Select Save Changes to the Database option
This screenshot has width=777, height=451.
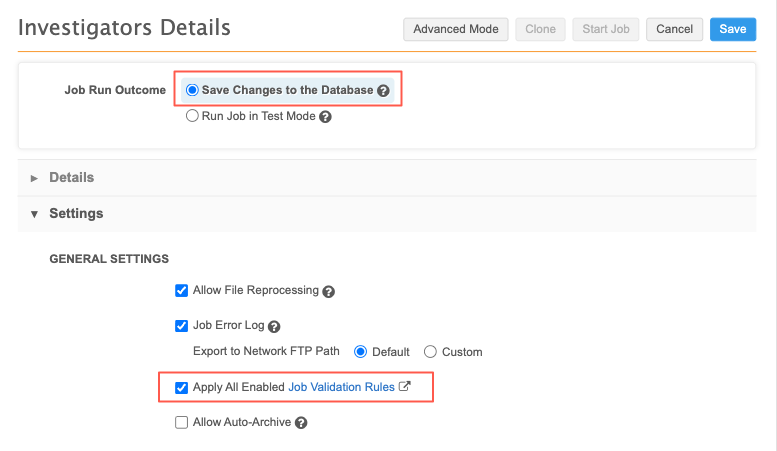pos(193,90)
